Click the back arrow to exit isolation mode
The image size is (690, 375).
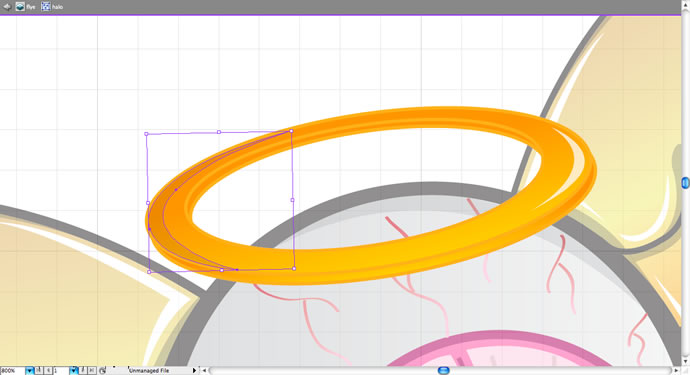click(x=7, y=7)
